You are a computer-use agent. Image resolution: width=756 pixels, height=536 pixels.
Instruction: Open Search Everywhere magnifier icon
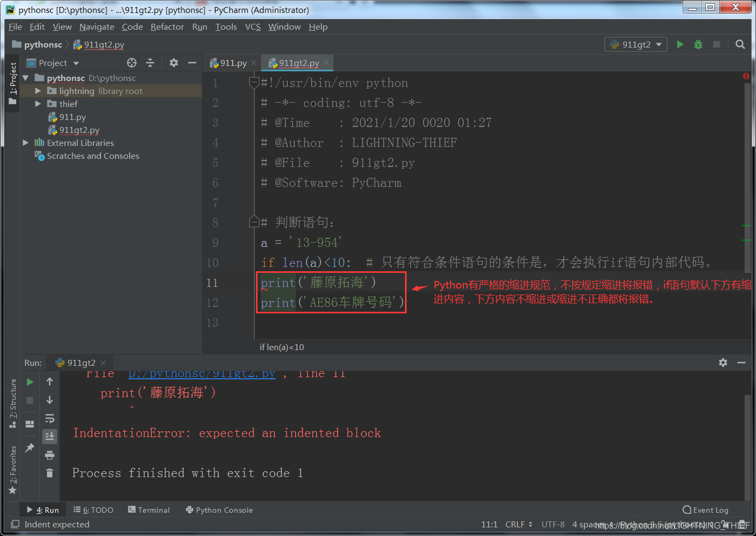coord(740,44)
